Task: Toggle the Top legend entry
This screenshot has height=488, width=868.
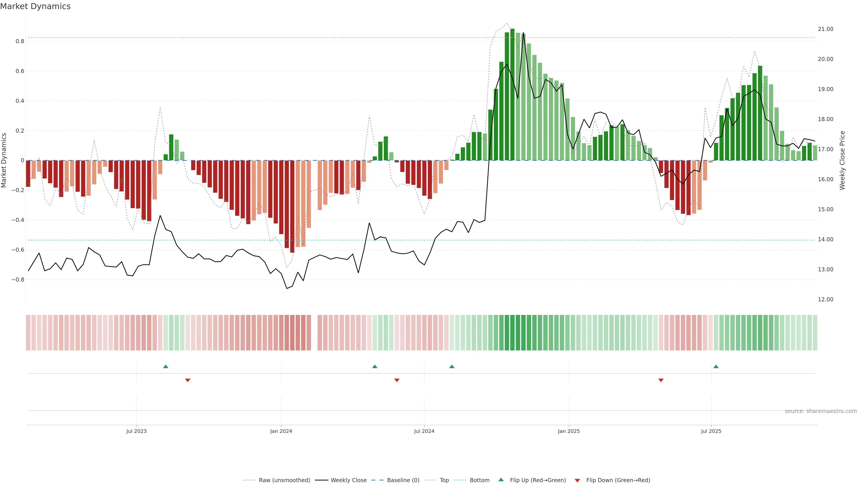Action: (444, 480)
